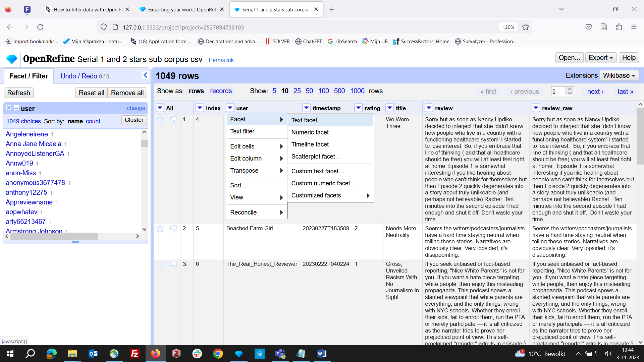Open the Firefox hamburger menu
This screenshot has height=362, width=644.
pos(634,27)
